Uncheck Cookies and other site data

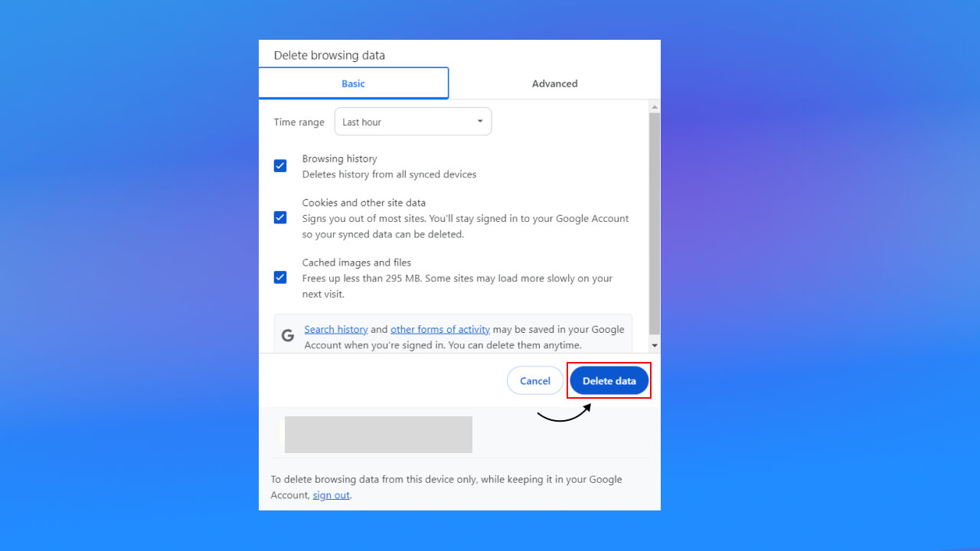tap(280, 217)
